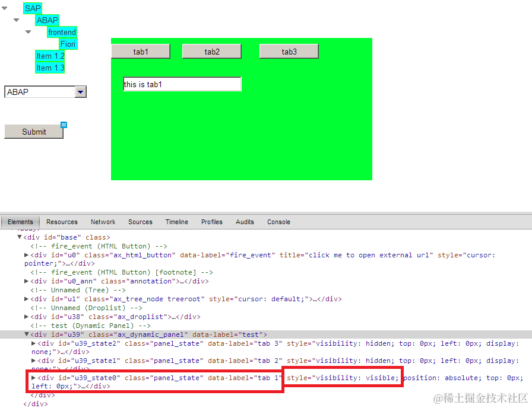Expand the div id="u38" droplist node
Screen dimensions: 532x408
26,317
